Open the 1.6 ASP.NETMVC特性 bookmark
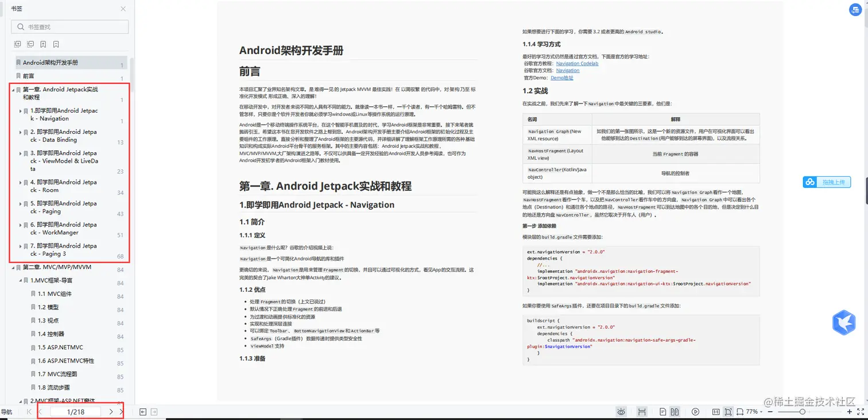Viewport: 868px width, 420px height. point(66,361)
